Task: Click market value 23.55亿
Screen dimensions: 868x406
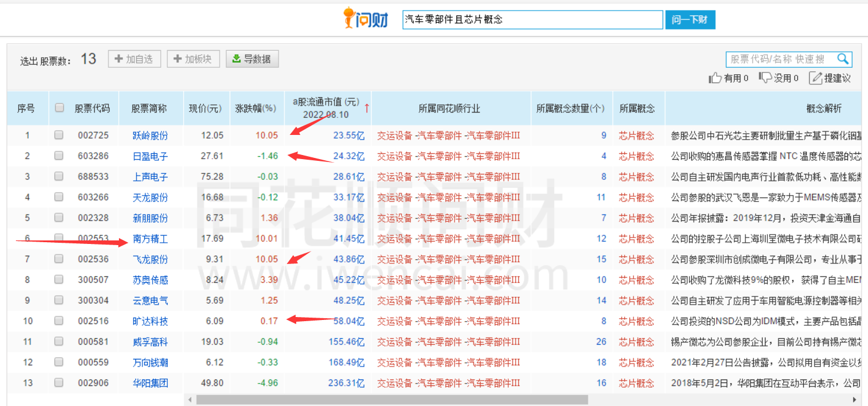Action: click(x=349, y=136)
